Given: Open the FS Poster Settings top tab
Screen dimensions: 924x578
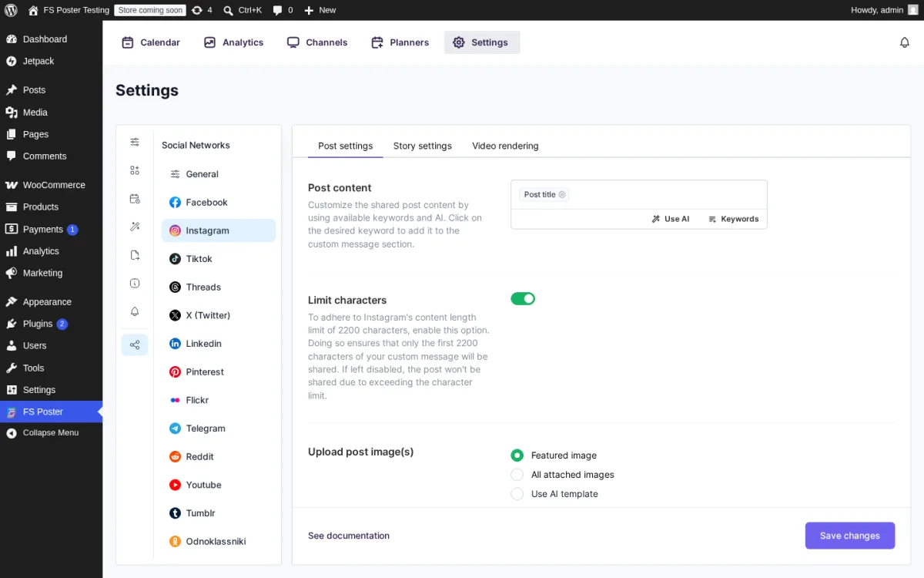Looking at the screenshot, I should [482, 42].
